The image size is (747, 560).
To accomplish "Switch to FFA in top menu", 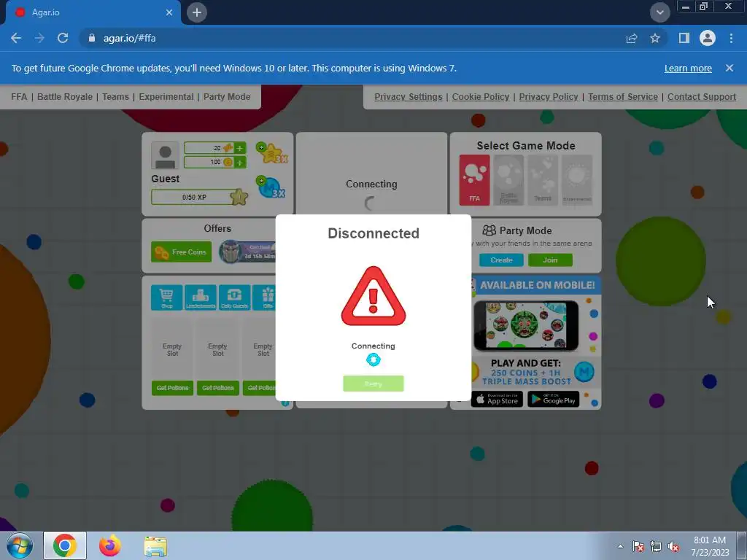I will point(19,97).
